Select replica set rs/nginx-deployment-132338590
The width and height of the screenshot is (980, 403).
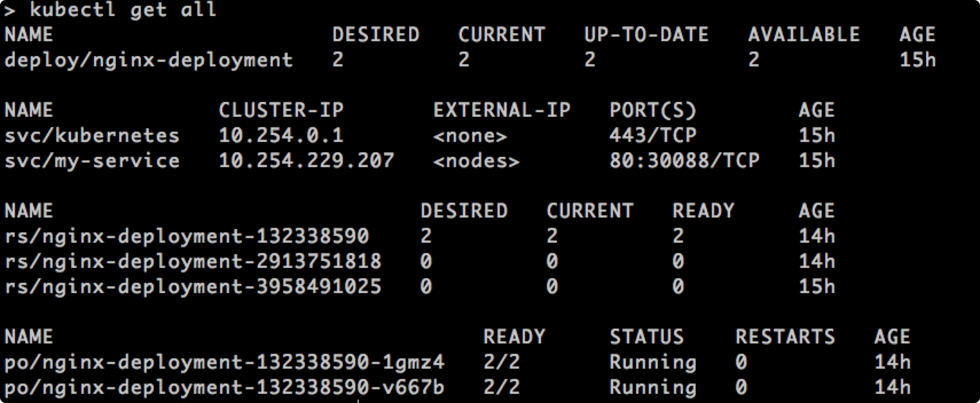click(x=186, y=236)
